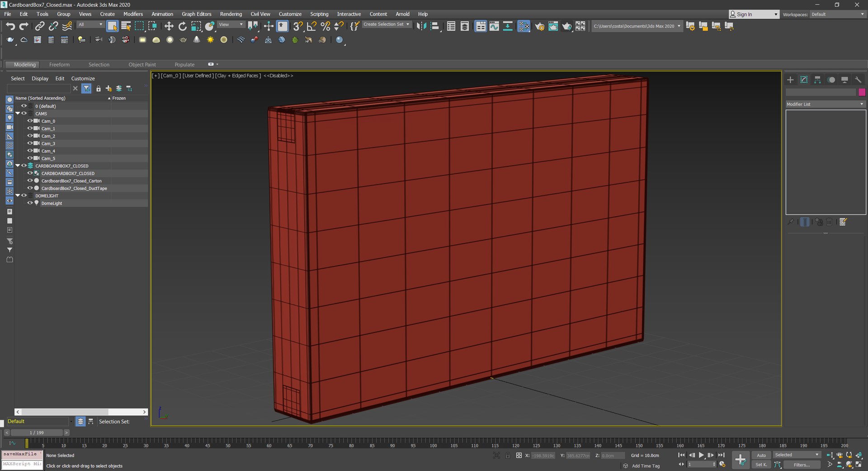Toggle the 3D Snaps button
The height and width of the screenshot is (471, 868).
pos(297,26)
